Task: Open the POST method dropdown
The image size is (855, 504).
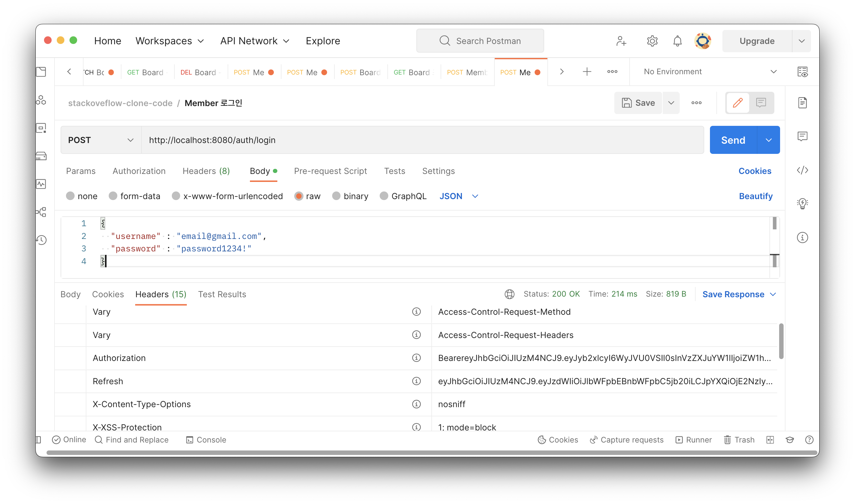Action: coord(101,140)
